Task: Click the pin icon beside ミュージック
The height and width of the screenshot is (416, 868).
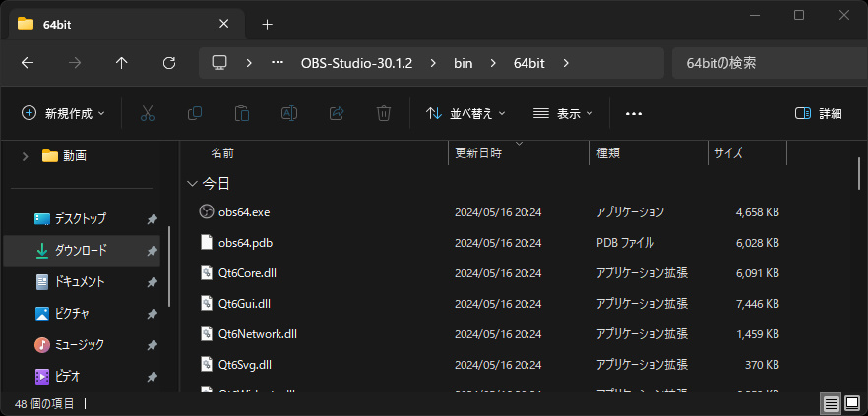Action: tap(152, 345)
